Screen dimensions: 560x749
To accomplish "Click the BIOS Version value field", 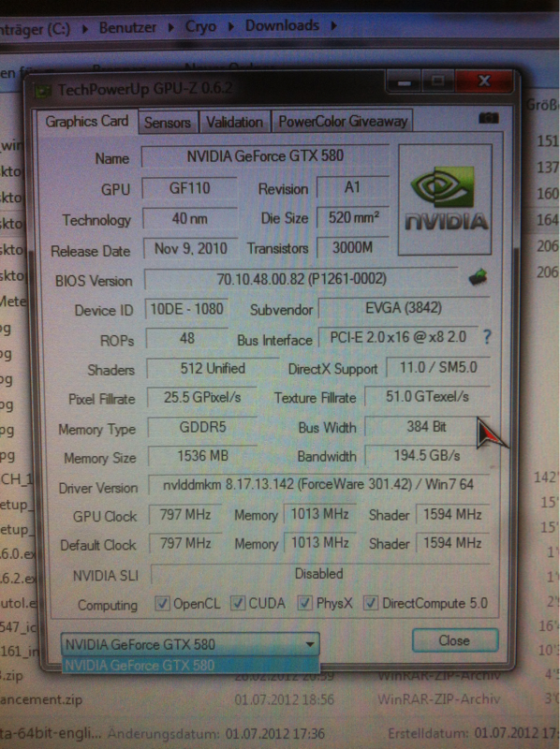I will 302,278.
